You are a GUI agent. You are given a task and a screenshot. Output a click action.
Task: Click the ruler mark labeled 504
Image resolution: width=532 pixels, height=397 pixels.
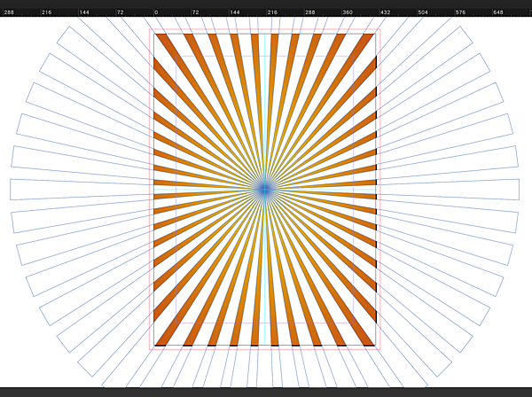tap(423, 12)
